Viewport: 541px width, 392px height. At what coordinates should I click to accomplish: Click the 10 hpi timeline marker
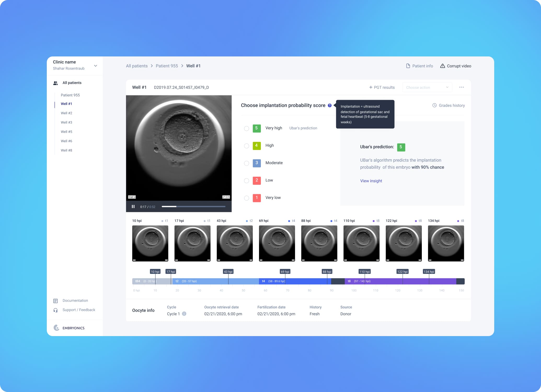(x=155, y=272)
